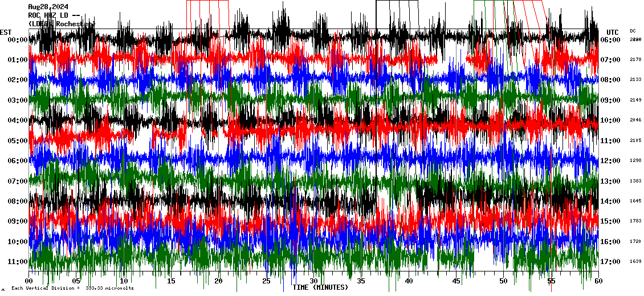
Task: Click the DC value 2178
Action: coord(635,60)
